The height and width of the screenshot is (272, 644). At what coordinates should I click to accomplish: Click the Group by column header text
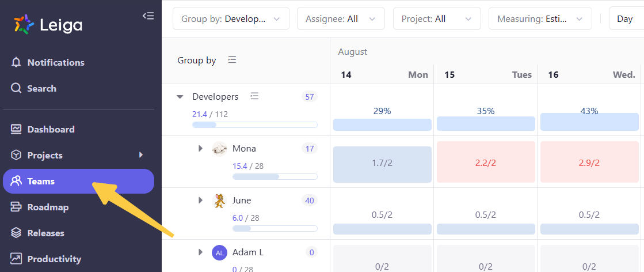pyautogui.click(x=197, y=61)
